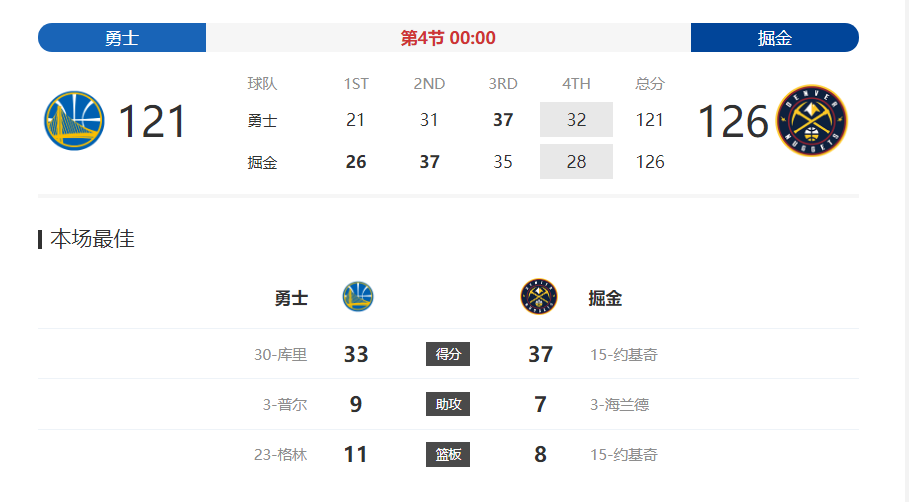Click the highlighted 4TH score 28 cell
The image size is (909, 502).
pyautogui.click(x=576, y=161)
